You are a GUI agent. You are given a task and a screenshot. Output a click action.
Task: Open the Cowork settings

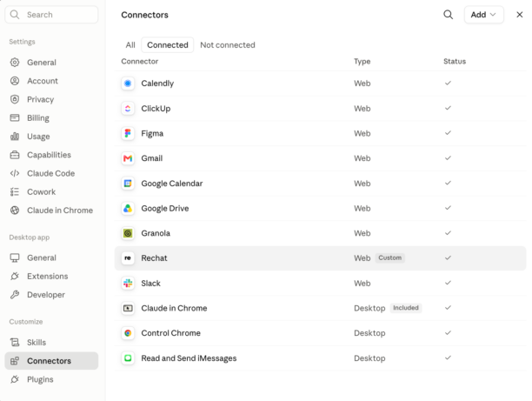[x=51, y=192]
